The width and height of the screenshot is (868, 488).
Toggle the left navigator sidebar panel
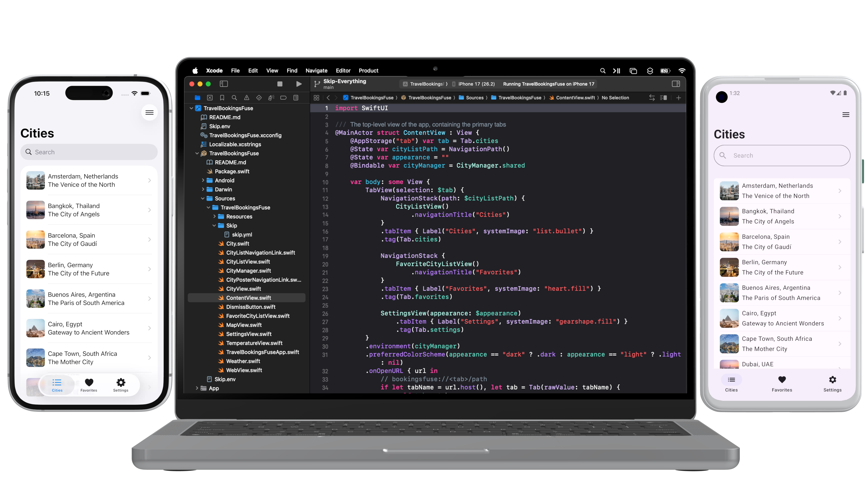coord(224,84)
